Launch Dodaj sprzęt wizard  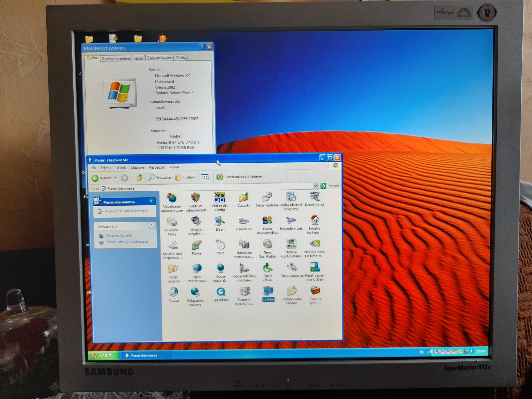pyautogui.click(x=315, y=199)
